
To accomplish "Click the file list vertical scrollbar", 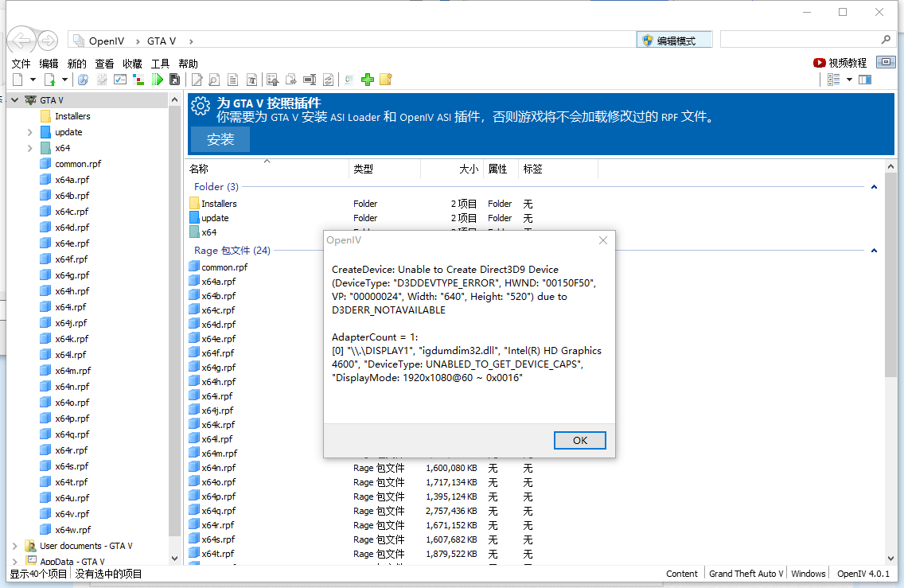I will [890, 275].
